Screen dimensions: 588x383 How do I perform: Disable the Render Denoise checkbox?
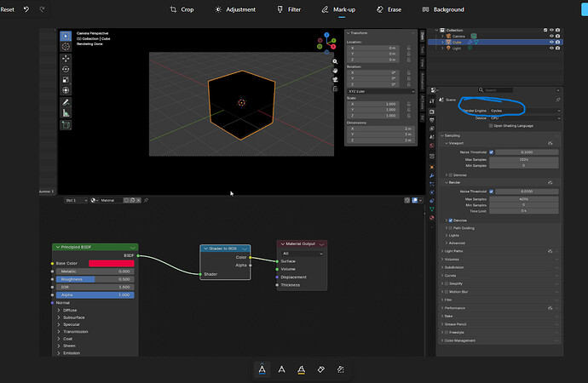point(451,220)
